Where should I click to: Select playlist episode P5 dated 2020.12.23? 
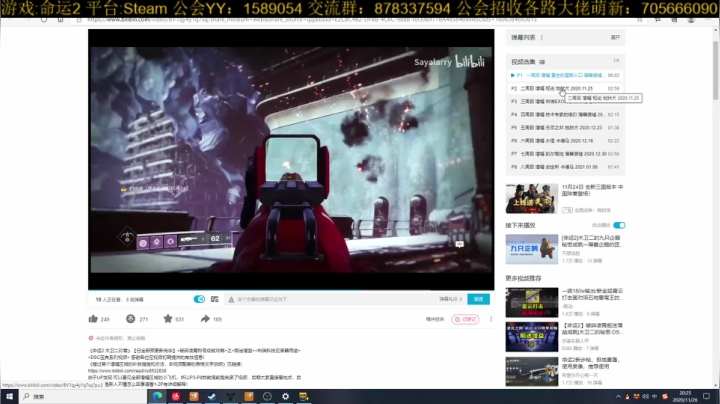coord(565,128)
